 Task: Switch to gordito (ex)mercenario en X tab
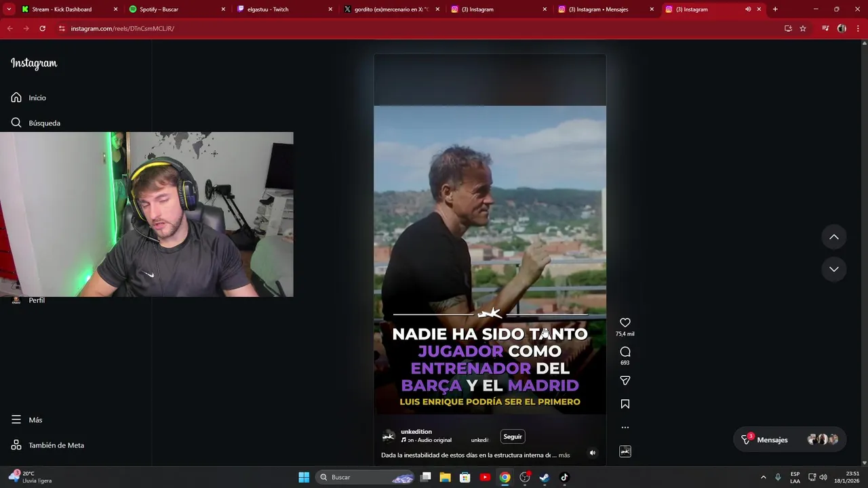click(391, 9)
